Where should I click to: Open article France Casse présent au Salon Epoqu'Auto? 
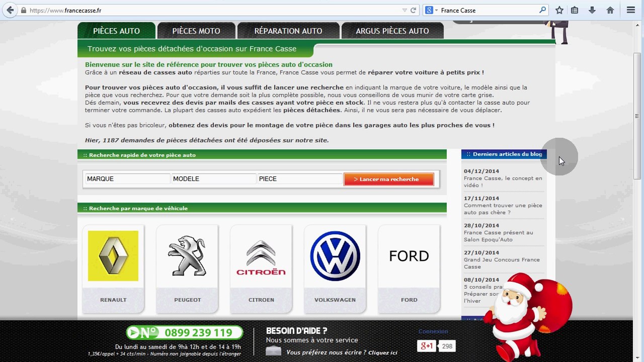coord(498,236)
